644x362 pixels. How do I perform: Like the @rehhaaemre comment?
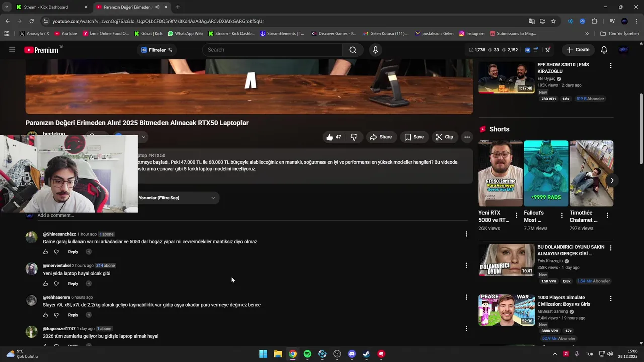[x=45, y=315]
